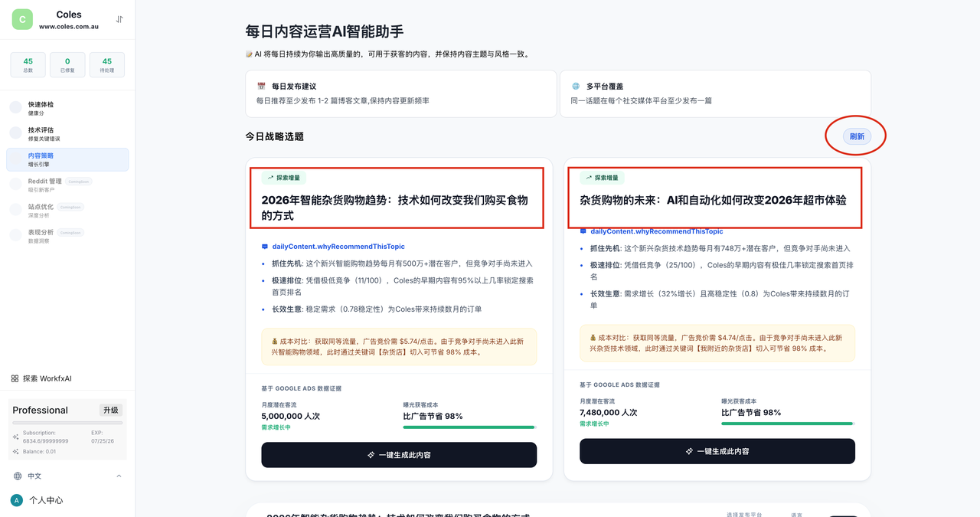Click the globe icon beside 中文

[18, 476]
